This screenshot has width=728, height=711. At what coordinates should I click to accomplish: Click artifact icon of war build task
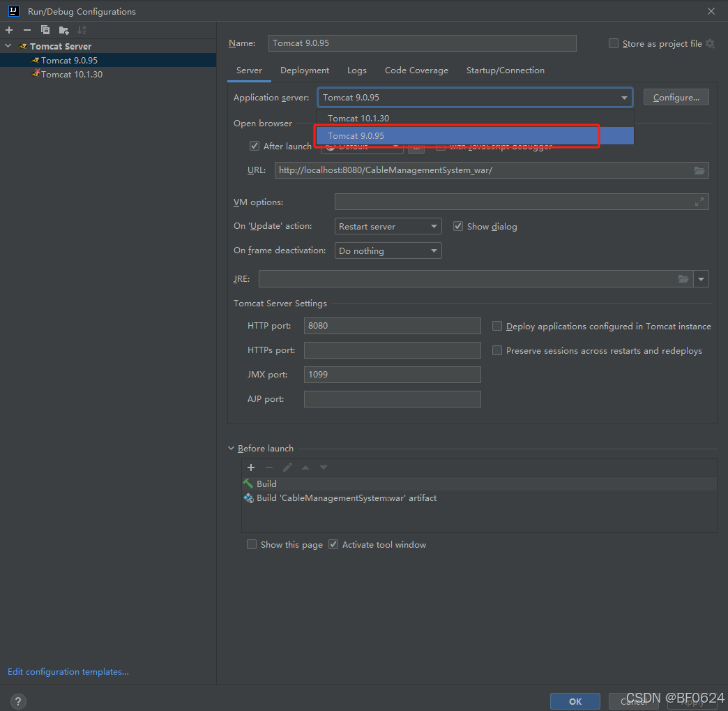point(248,498)
